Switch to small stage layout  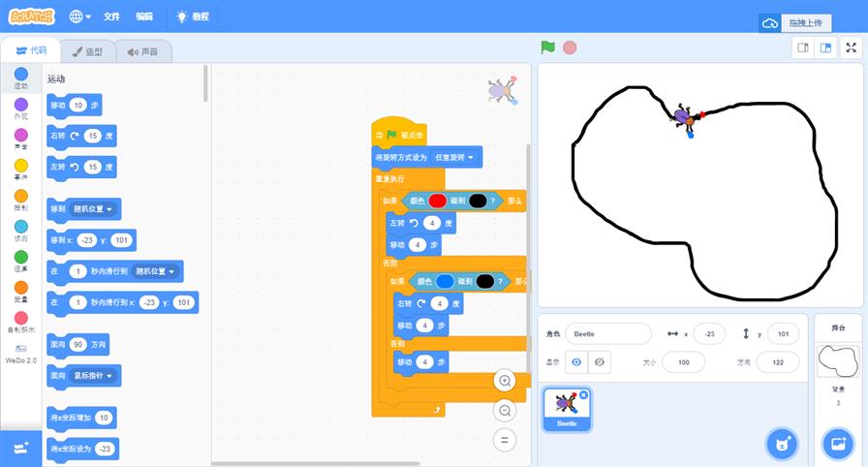pyautogui.click(x=802, y=47)
